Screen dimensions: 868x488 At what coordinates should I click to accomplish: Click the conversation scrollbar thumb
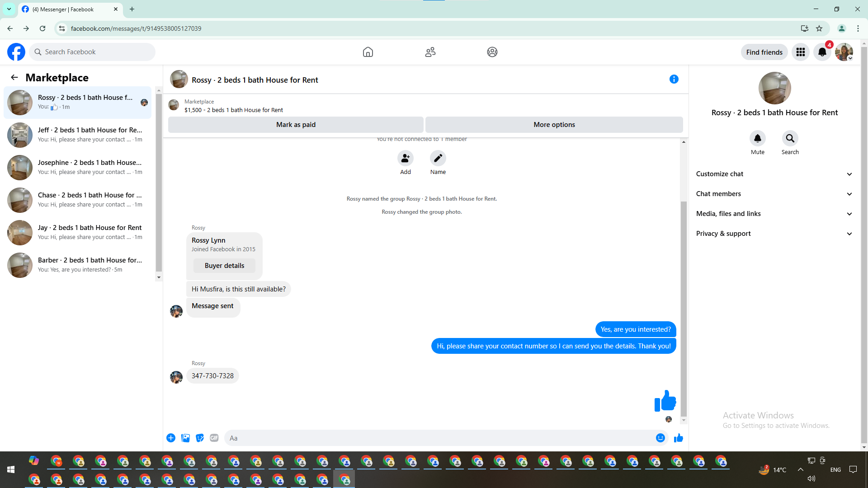[x=684, y=309]
